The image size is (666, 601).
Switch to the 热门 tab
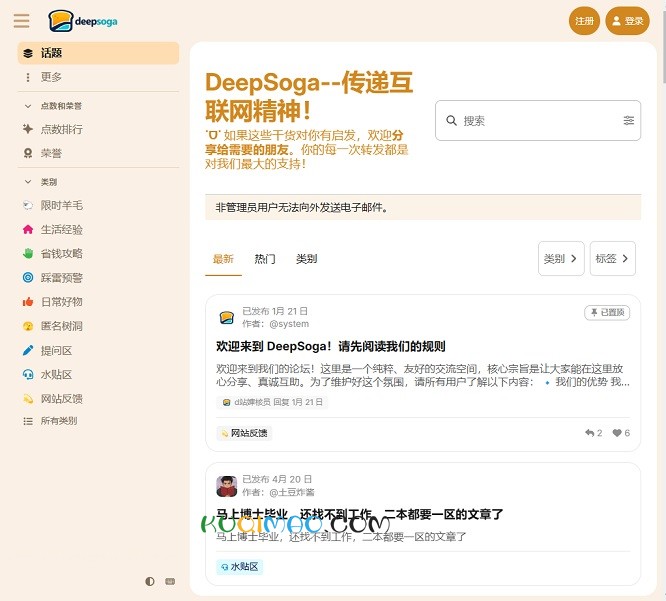click(265, 259)
